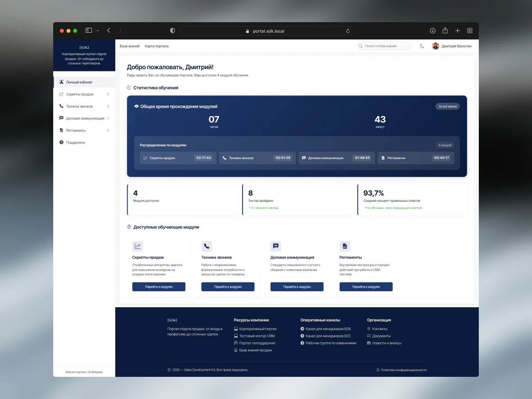Expand the Техника звонков sidebar chevron
Screen dimensions: 532x399
pos(108,106)
